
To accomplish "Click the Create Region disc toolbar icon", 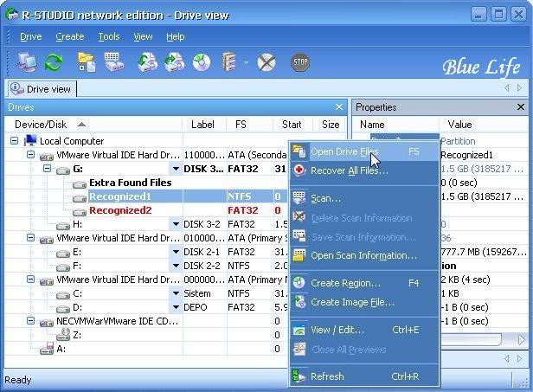I will coord(202,62).
